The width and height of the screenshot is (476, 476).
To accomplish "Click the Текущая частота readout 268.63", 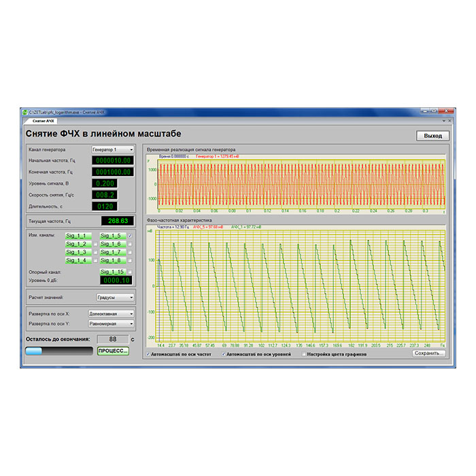I will 118,221.
